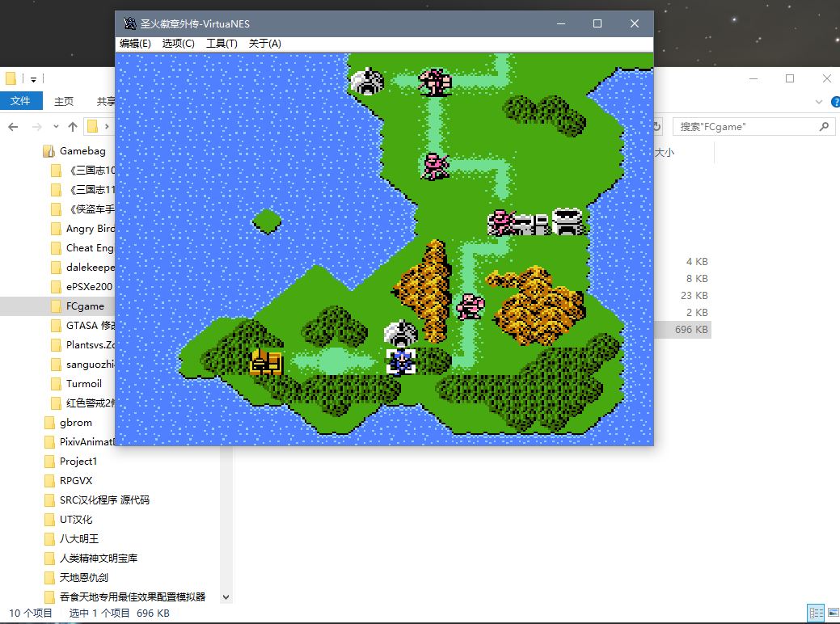Viewport: 840px width, 624px height.
Task: Open the 编辑(E) menu in VirtuaNES
Action: [135, 44]
